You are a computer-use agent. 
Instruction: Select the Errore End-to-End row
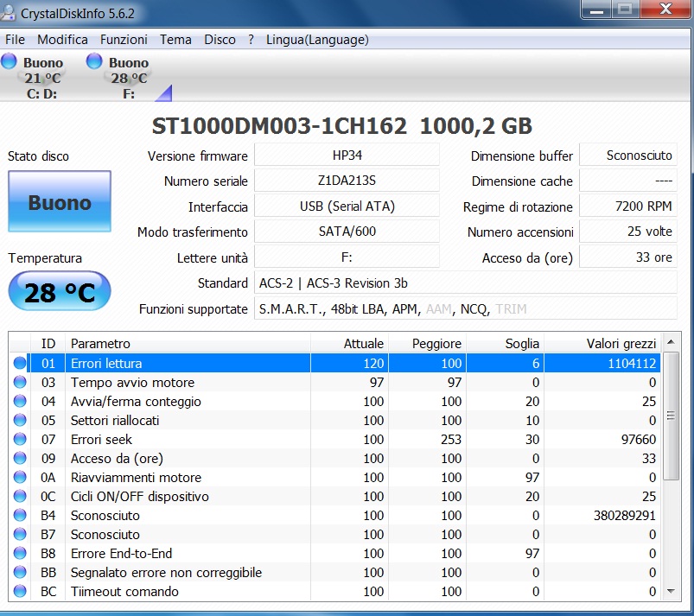pos(335,554)
